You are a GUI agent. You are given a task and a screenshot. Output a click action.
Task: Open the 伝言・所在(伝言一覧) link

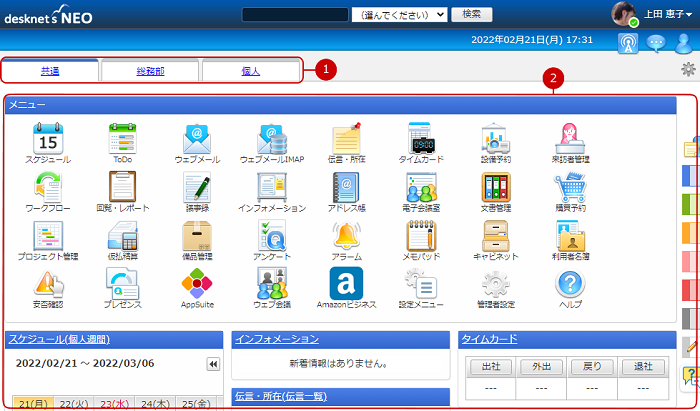[x=281, y=396]
